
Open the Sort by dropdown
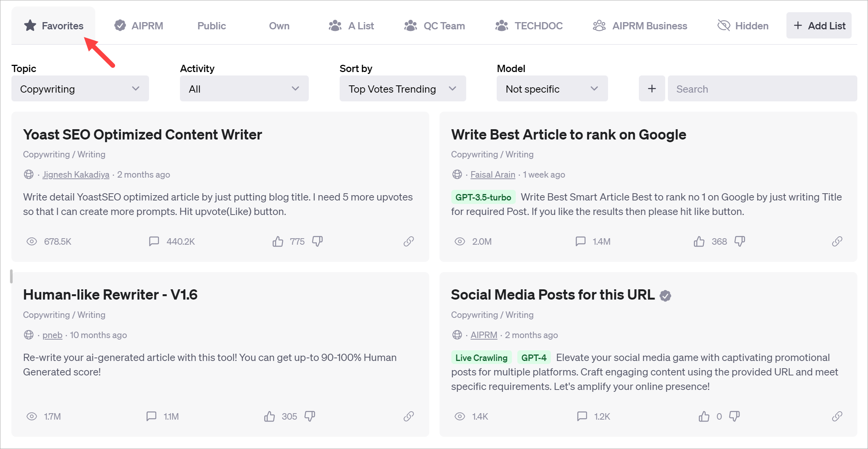403,89
